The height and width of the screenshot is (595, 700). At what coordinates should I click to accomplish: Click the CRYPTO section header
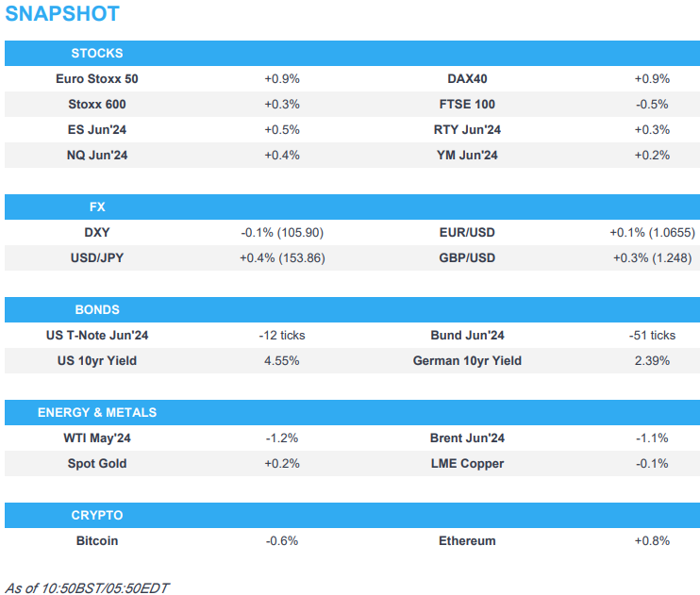tap(97, 516)
